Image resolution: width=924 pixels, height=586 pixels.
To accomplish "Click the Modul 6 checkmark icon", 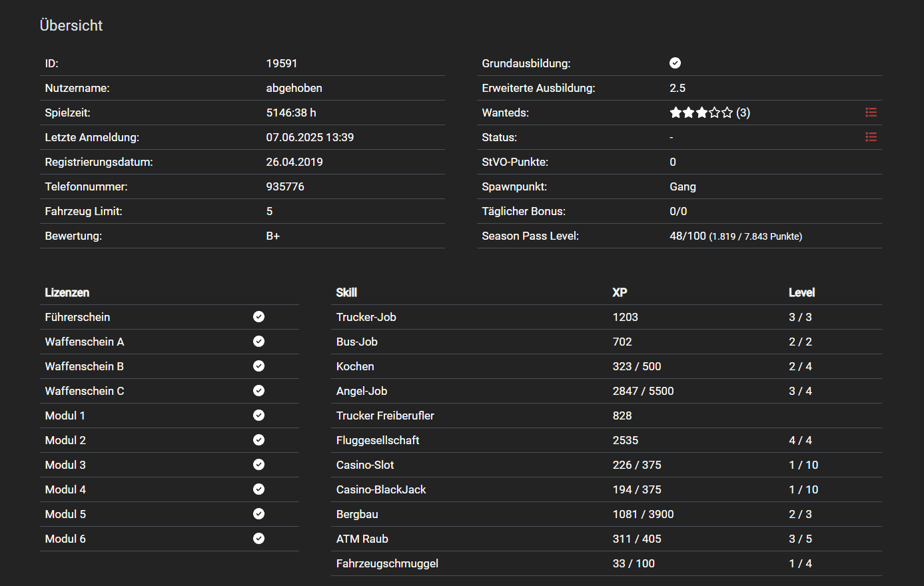I will 259,539.
